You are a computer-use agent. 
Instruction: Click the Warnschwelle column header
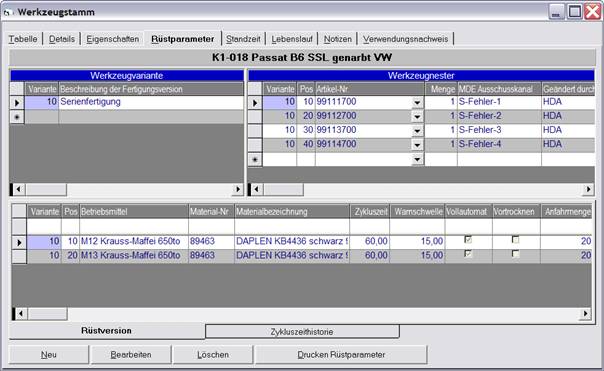click(418, 212)
